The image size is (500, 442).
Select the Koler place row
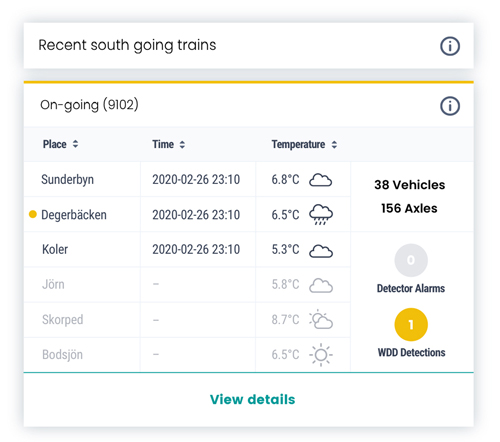pyautogui.click(x=187, y=249)
